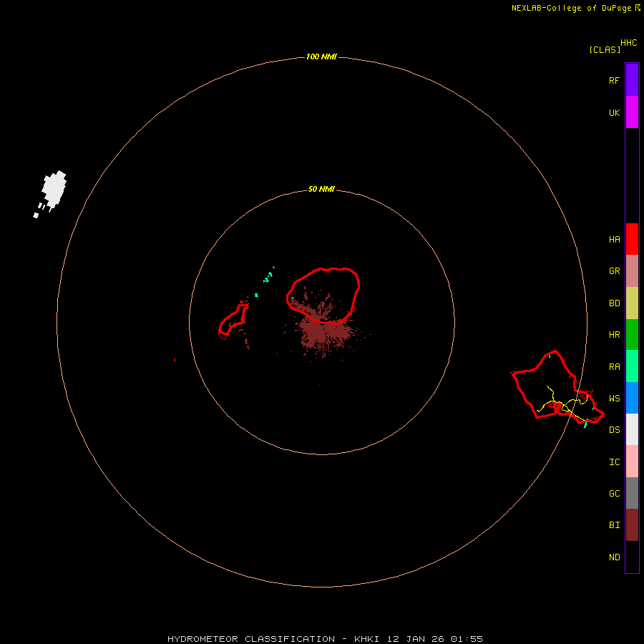Click the 100 NMI range ring label
Screen dimensions: 644x644
[321, 57]
